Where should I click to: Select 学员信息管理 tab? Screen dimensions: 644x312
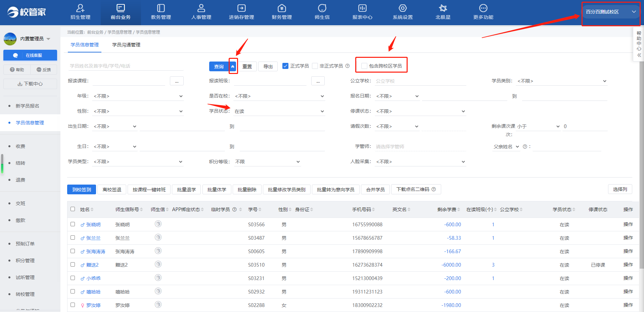[x=85, y=45]
